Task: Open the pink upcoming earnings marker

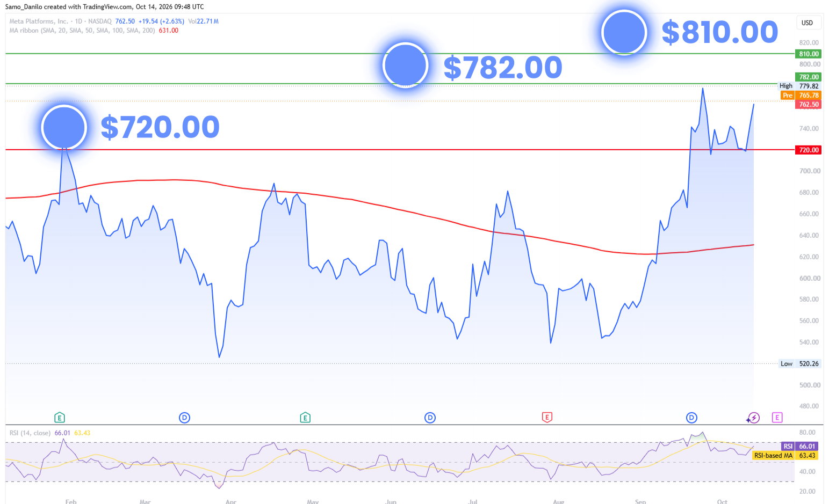Action: coord(777,418)
